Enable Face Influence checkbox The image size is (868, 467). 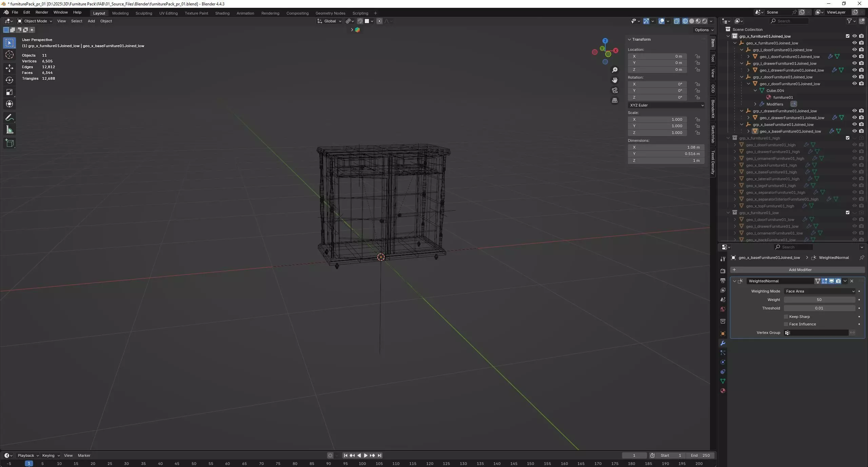click(x=786, y=324)
